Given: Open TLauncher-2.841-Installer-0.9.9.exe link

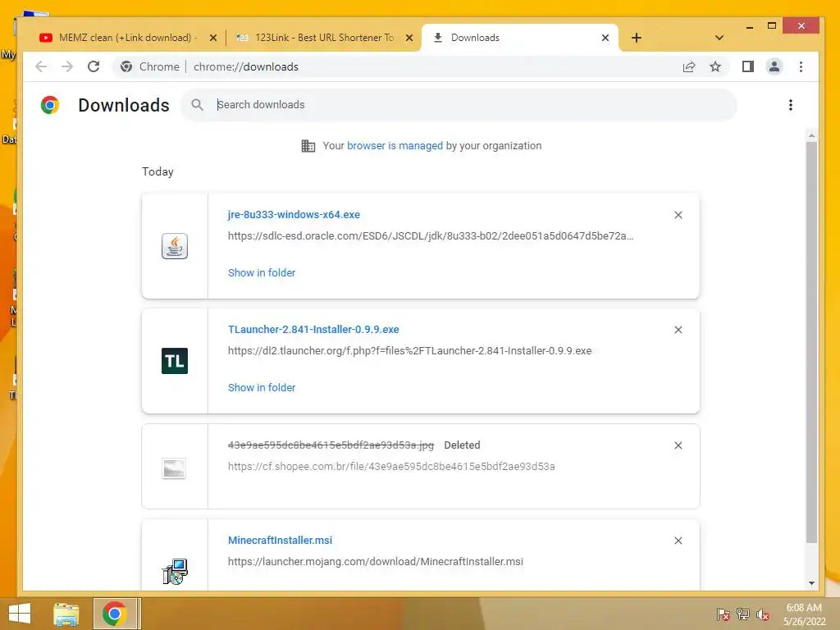Looking at the screenshot, I should coord(313,330).
